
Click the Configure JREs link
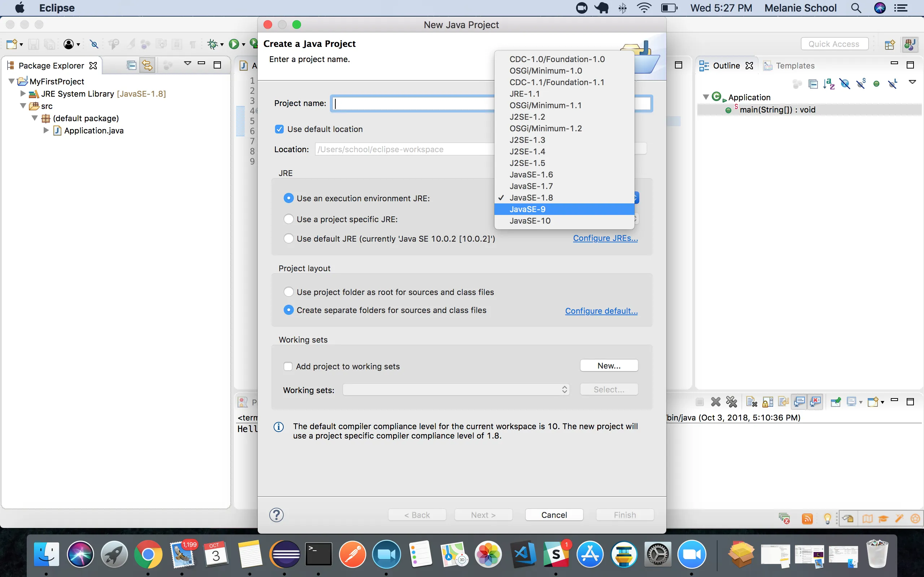[605, 238]
